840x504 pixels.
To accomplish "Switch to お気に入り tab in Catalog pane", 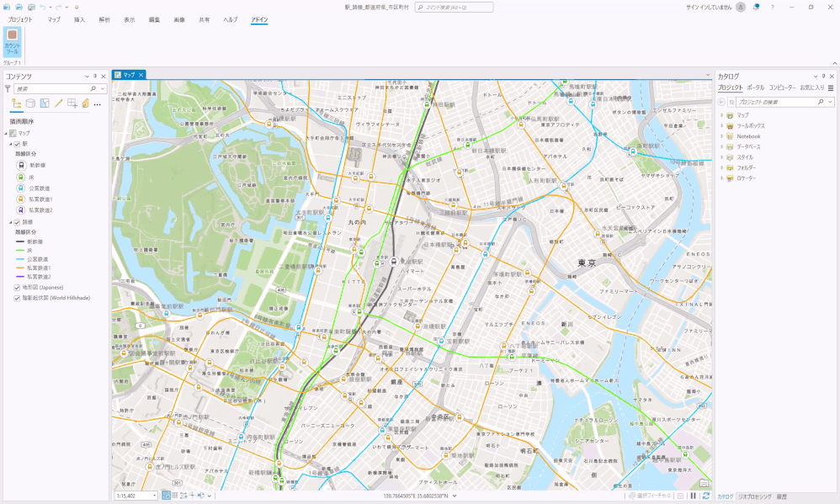I will click(812, 88).
